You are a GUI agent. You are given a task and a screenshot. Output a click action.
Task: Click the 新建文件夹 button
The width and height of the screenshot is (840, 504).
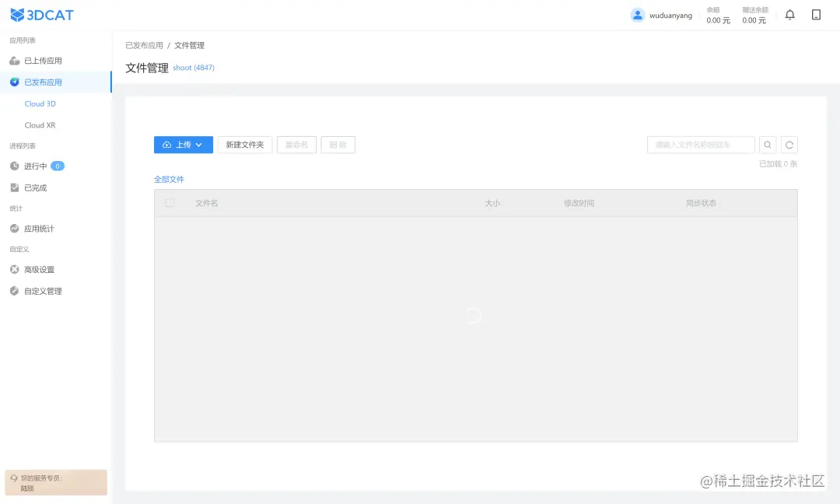[x=245, y=145]
